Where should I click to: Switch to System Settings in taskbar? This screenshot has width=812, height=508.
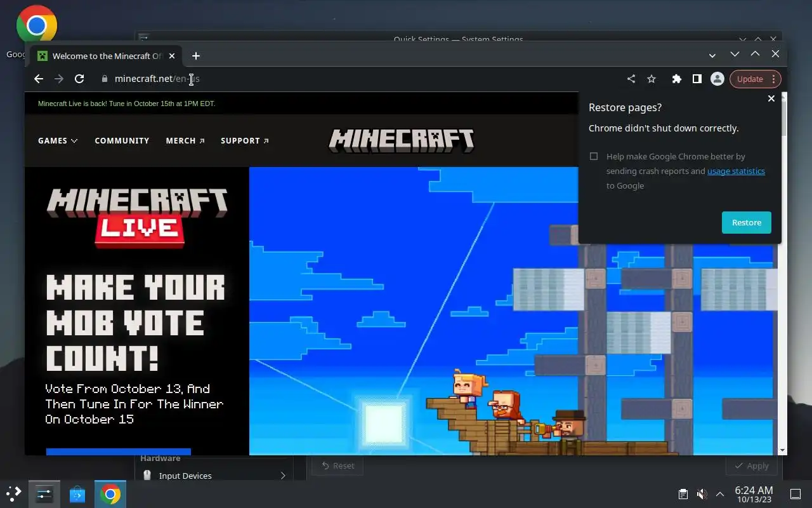click(x=44, y=494)
